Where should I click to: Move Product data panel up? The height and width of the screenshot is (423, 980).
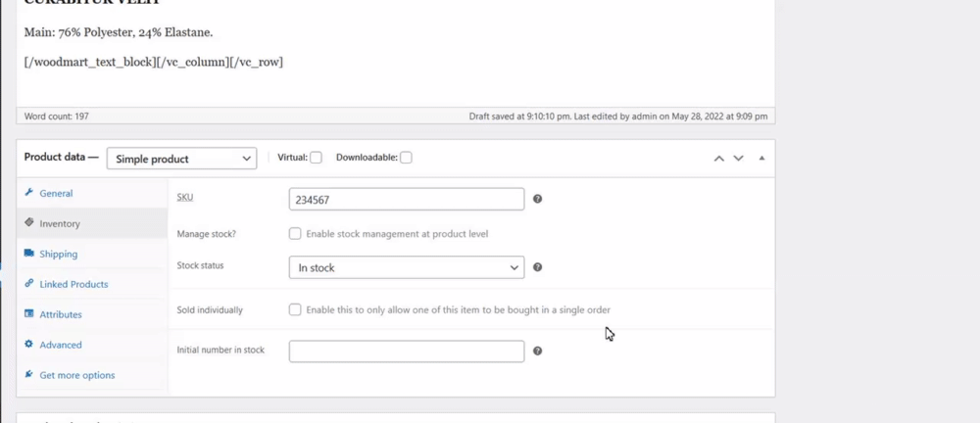(718, 158)
